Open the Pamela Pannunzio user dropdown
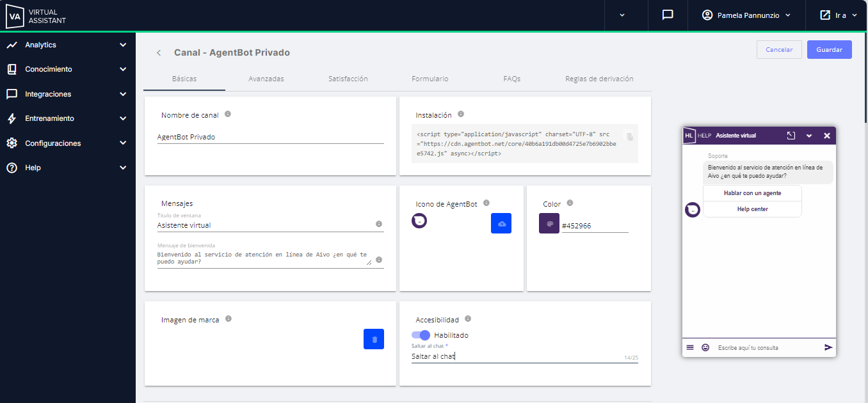Screen dimensions: 868x403 [746, 15]
